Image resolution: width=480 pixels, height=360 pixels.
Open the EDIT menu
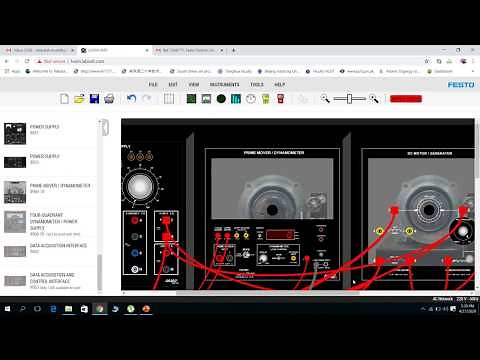click(173, 85)
